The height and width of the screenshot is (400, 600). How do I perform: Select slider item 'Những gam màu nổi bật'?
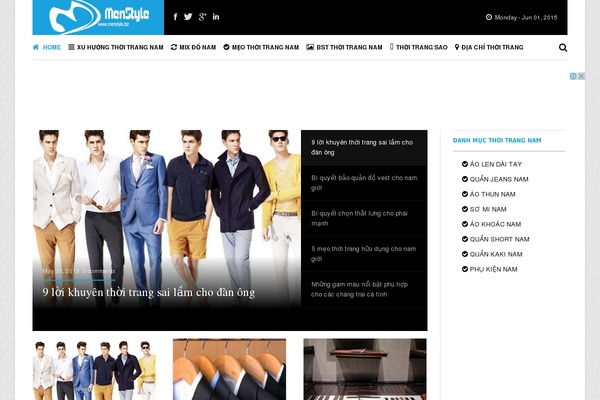tap(364, 289)
